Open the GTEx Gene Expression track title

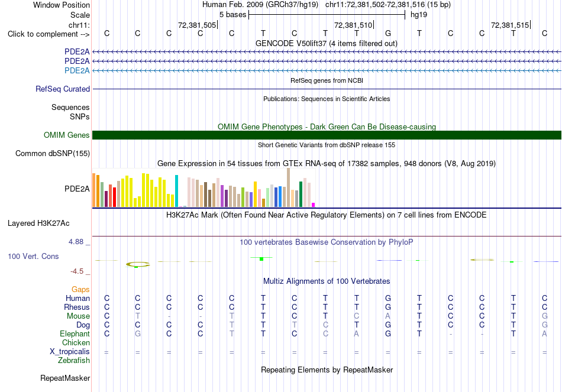327,164
